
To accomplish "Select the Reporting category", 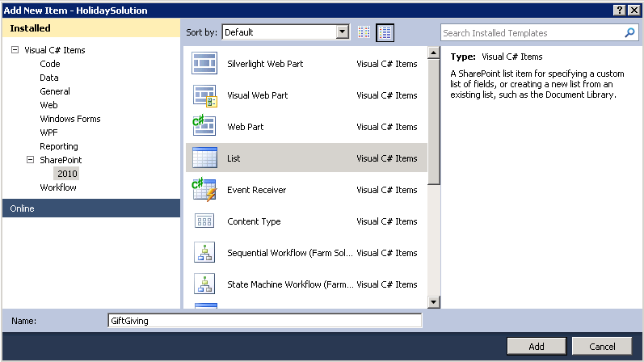I will pos(59,146).
